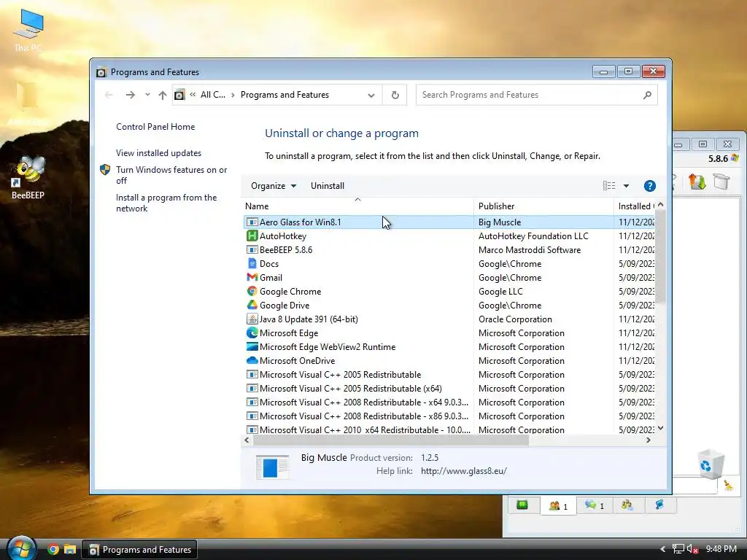Open the Recycle Bin desktop icon
The height and width of the screenshot is (560, 747).
tap(712, 464)
